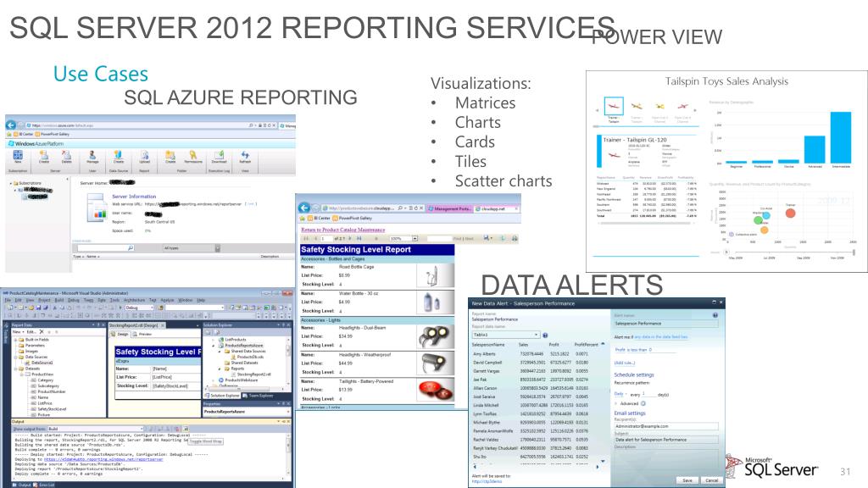Viewport: 868px width, 488px height.
Task: Open File menu in Visual Studio
Action: pyautogui.click(x=8, y=300)
